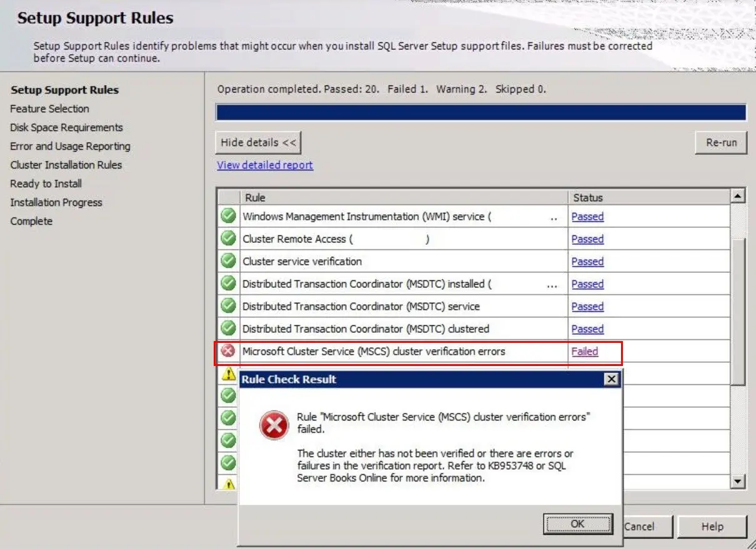This screenshot has width=756, height=549.
Task: Select Feature Selection step
Action: tap(49, 109)
